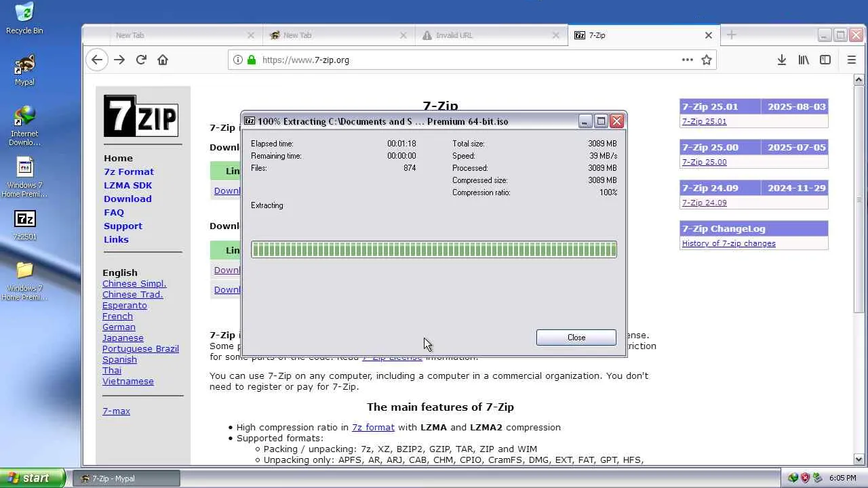The height and width of the screenshot is (488, 868).
Task: Open the page actions three-dot menu
Action: click(x=688, y=60)
